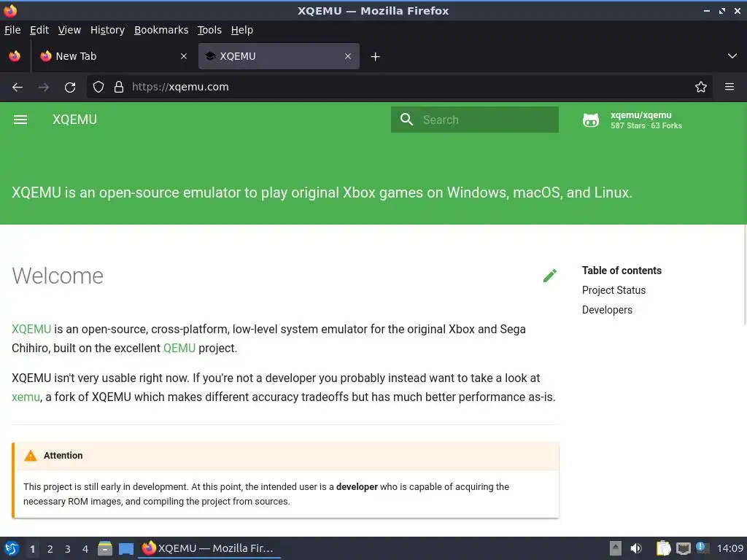Open the History menu
747x560 pixels.
click(x=107, y=30)
